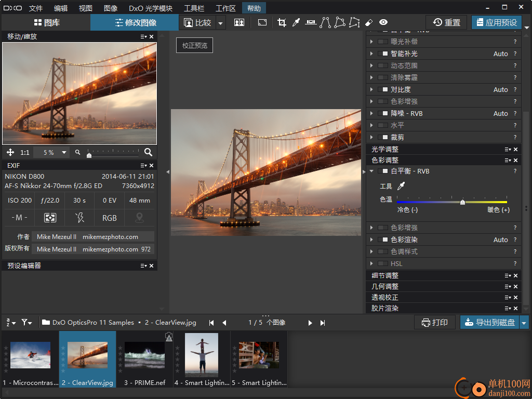Image resolution: width=532 pixels, height=399 pixels.
Task: Toggle the 对比度 correction switch
Action: point(383,89)
